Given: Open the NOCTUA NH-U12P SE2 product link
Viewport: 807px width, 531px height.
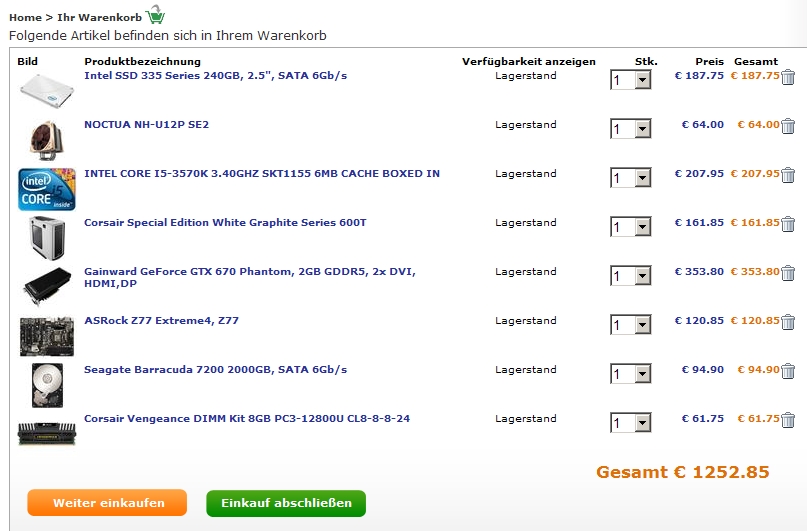Looking at the screenshot, I should [x=147, y=125].
